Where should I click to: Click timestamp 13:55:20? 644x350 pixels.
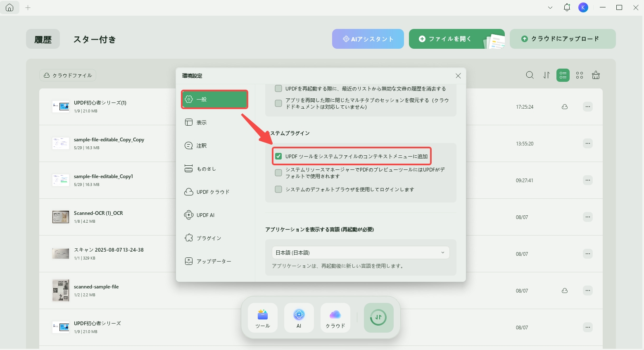(x=525, y=143)
